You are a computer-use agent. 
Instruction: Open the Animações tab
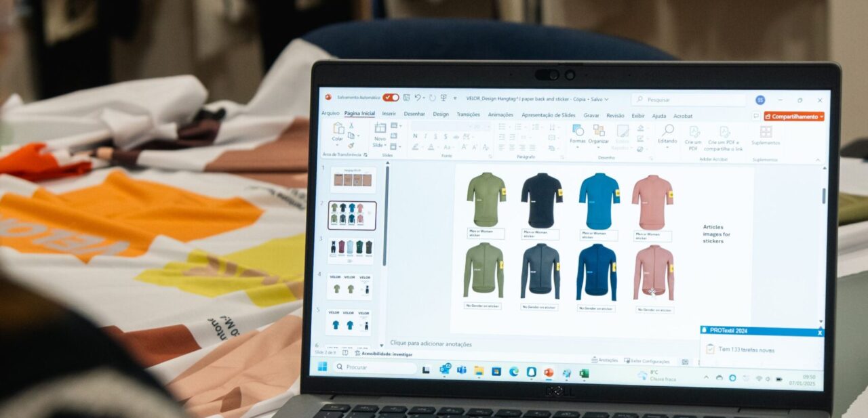pyautogui.click(x=500, y=114)
